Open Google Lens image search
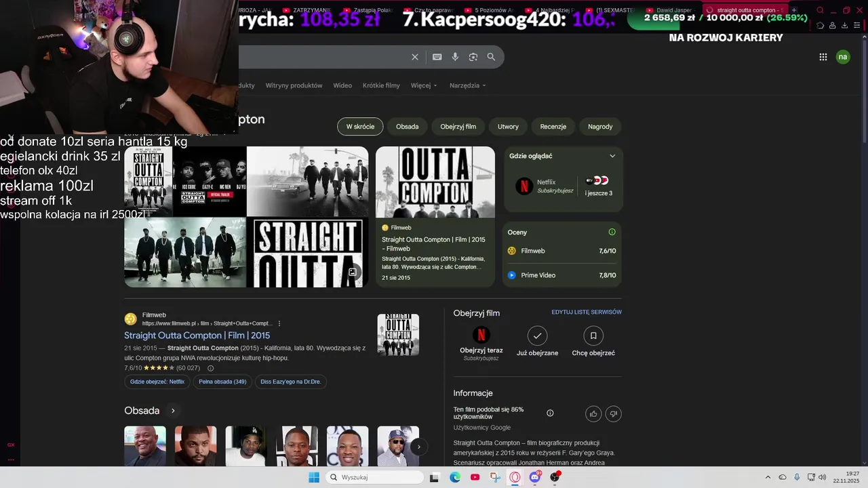Viewport: 868px width, 488px height. pyautogui.click(x=473, y=57)
